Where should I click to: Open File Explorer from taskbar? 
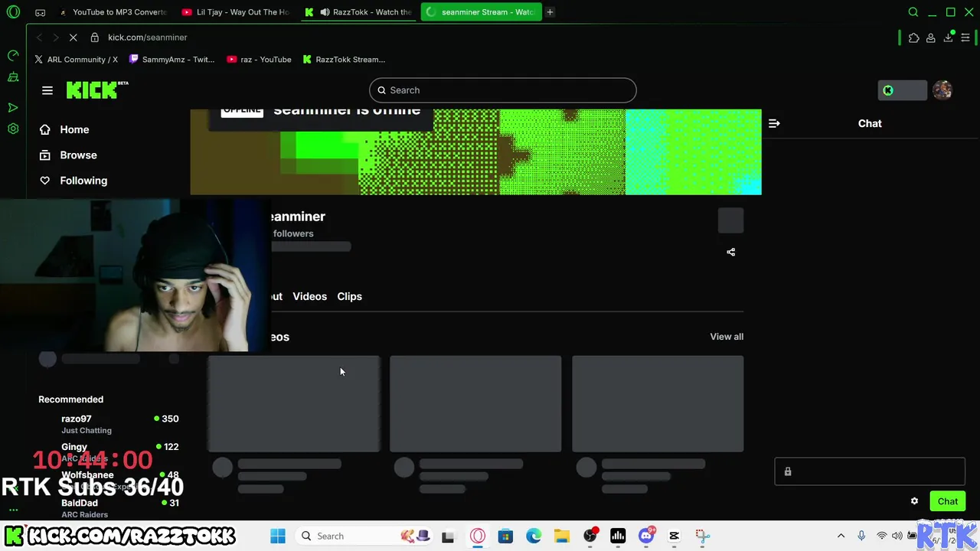(x=562, y=536)
